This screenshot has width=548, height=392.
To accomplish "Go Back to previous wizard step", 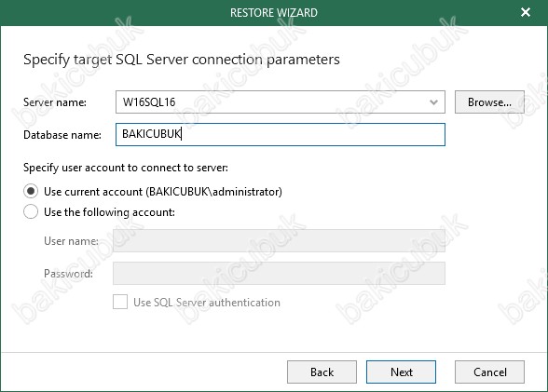I will (322, 372).
